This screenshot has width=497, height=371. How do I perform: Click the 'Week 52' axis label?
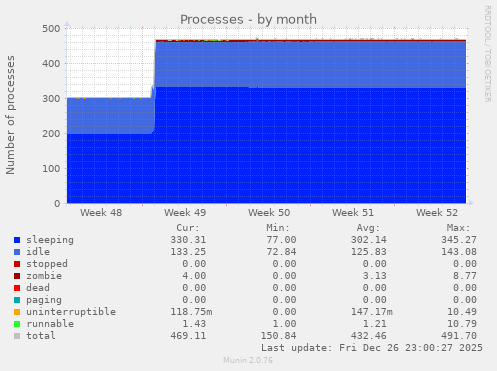[x=437, y=213]
